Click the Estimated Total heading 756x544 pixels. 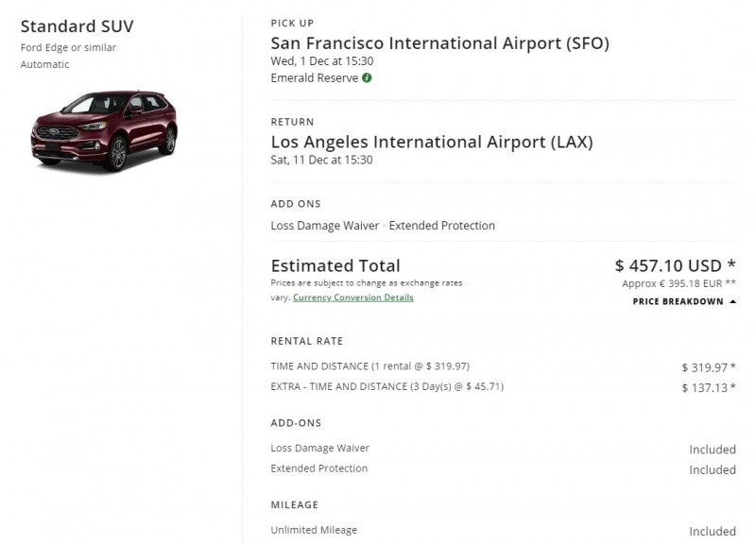click(x=335, y=265)
